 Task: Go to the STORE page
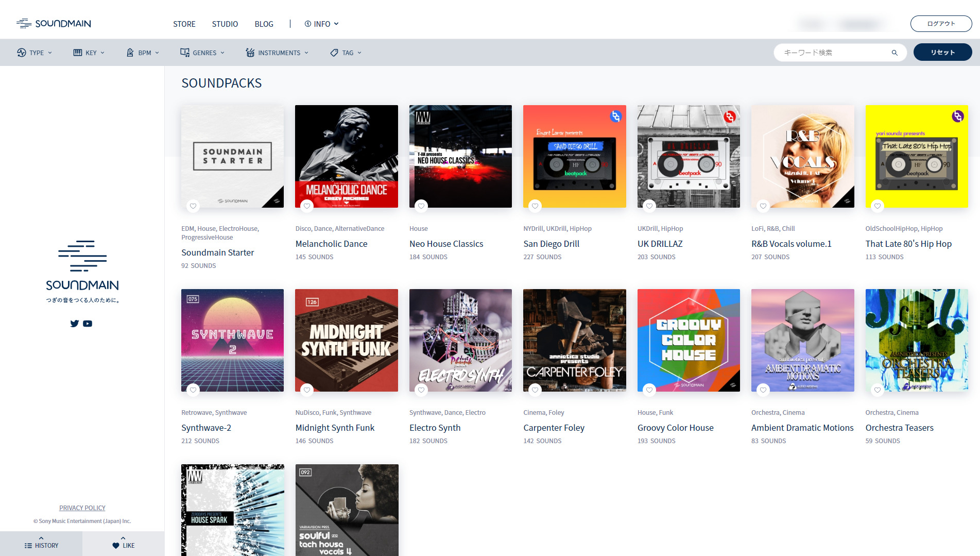(184, 24)
